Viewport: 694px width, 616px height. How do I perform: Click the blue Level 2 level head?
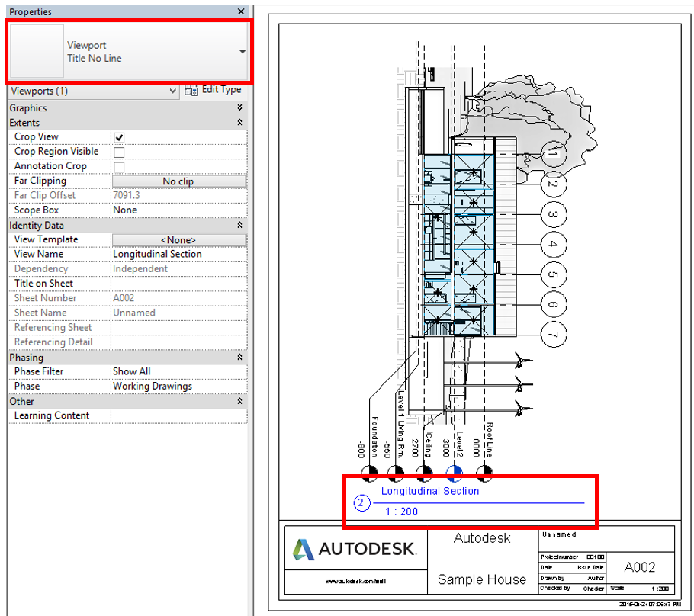click(x=454, y=473)
